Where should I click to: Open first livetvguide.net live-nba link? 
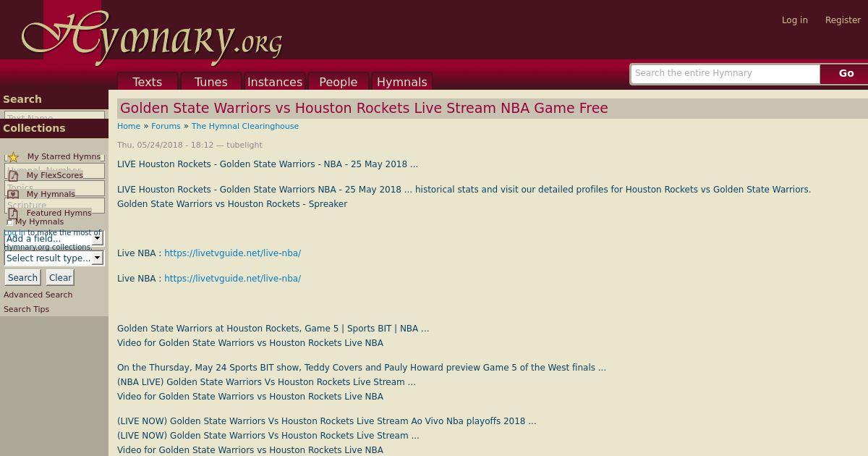pyautogui.click(x=232, y=253)
